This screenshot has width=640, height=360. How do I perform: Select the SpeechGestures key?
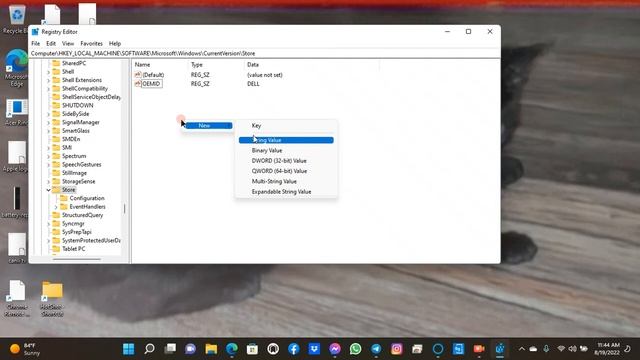click(x=82, y=164)
